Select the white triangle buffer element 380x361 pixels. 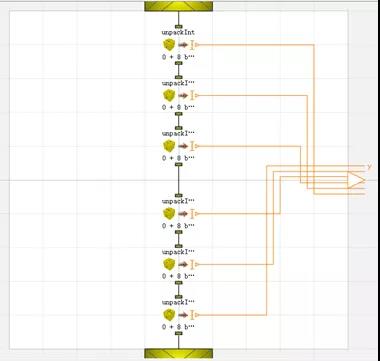point(356,180)
